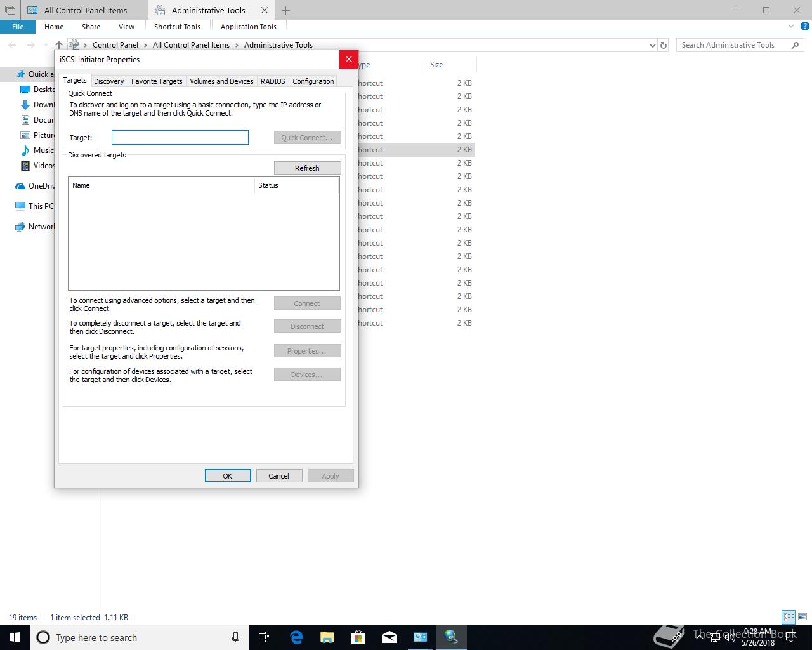812x650 pixels.
Task: Switch to Control Panel taskbar window
Action: point(420,637)
